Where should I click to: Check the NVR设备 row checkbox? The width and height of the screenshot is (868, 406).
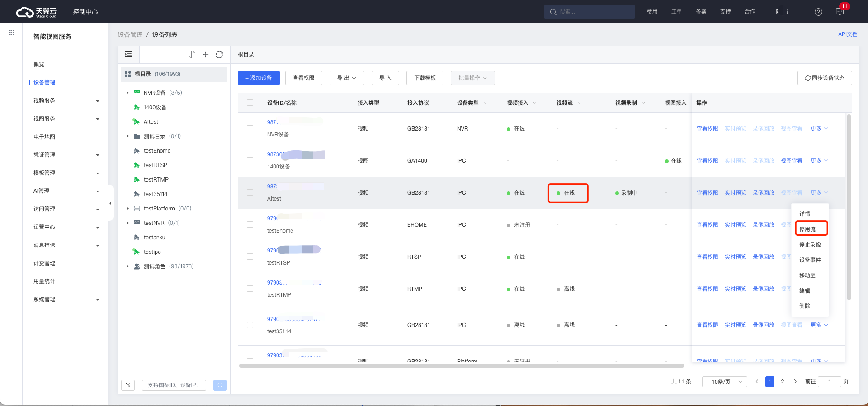250,128
